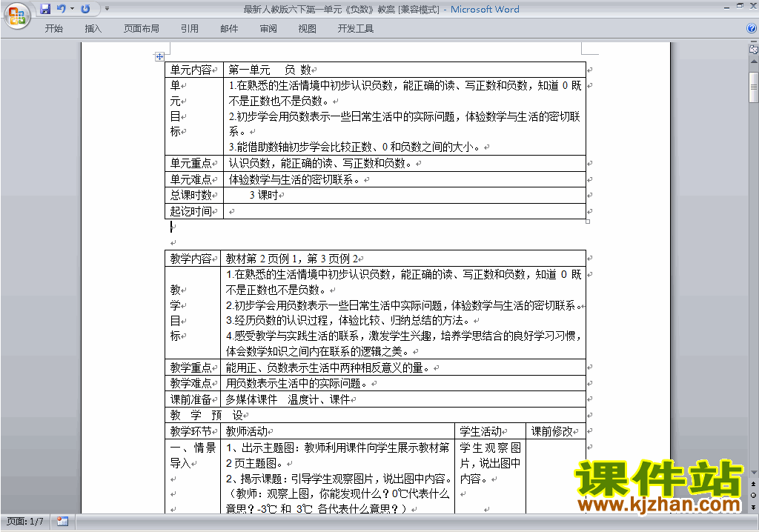The width and height of the screenshot is (759, 532).
Task: Click the 教学难点 label cell
Action: 193,383
